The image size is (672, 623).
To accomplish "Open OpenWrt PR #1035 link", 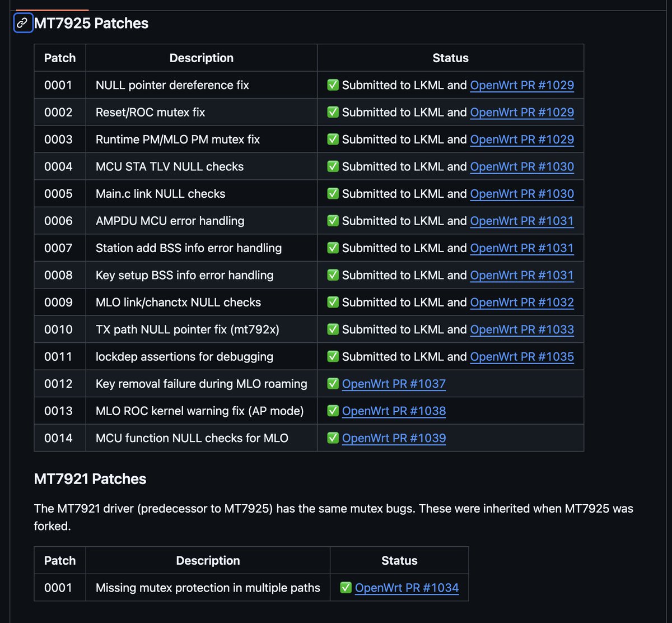I will (522, 356).
